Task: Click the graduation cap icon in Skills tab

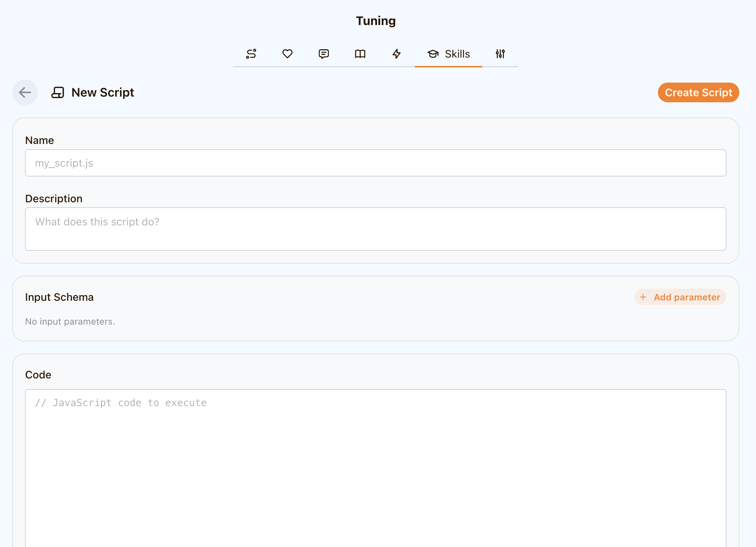Action: click(x=433, y=54)
